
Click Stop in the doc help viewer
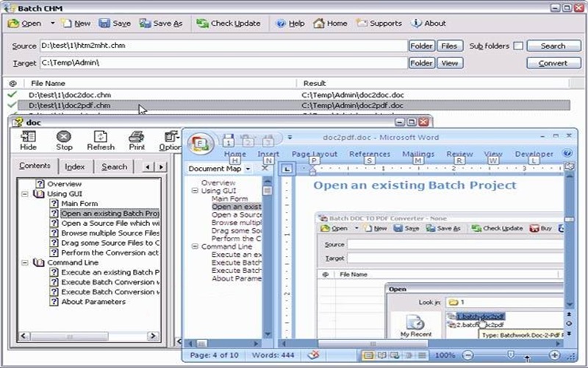[x=64, y=141]
